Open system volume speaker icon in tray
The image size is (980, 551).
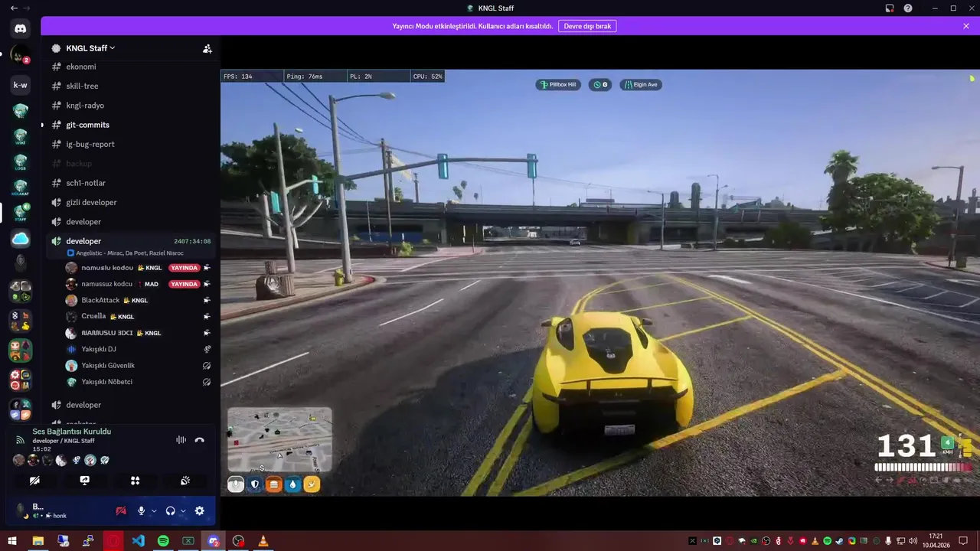pos(913,541)
